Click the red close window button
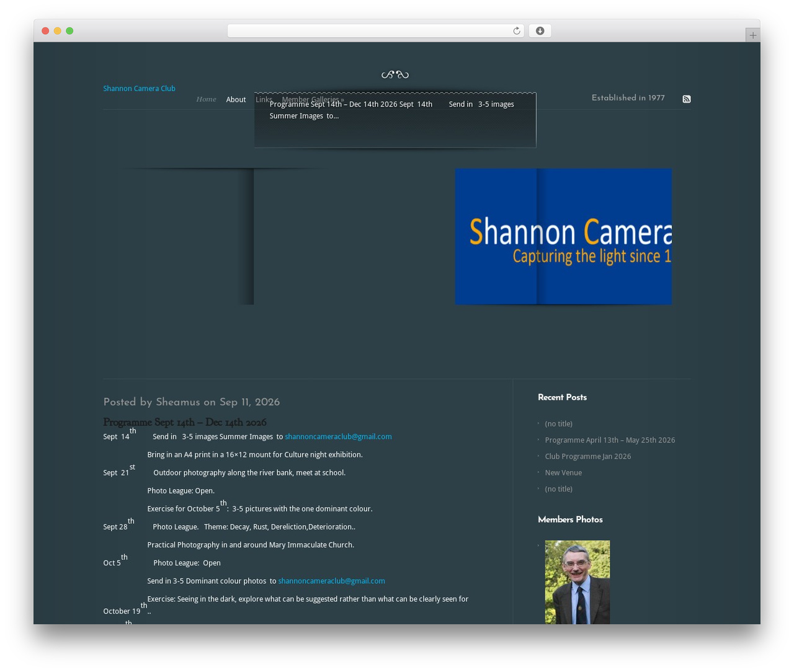This screenshot has height=672, width=794. coord(45,31)
